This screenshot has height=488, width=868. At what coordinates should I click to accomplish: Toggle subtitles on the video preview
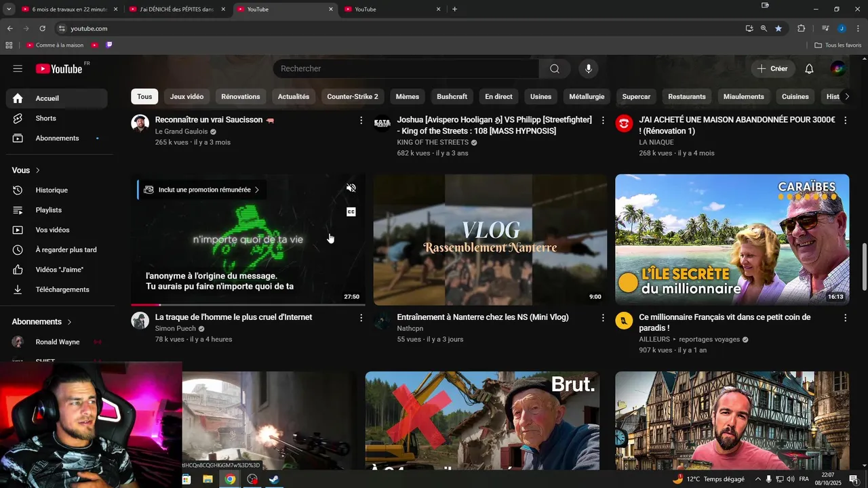click(x=351, y=211)
